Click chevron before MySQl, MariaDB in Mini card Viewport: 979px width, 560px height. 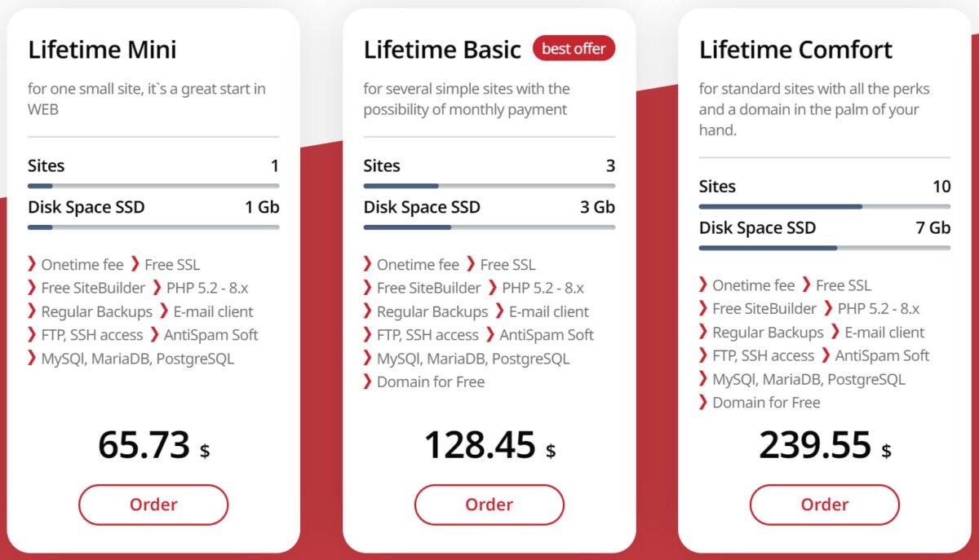[x=32, y=358]
